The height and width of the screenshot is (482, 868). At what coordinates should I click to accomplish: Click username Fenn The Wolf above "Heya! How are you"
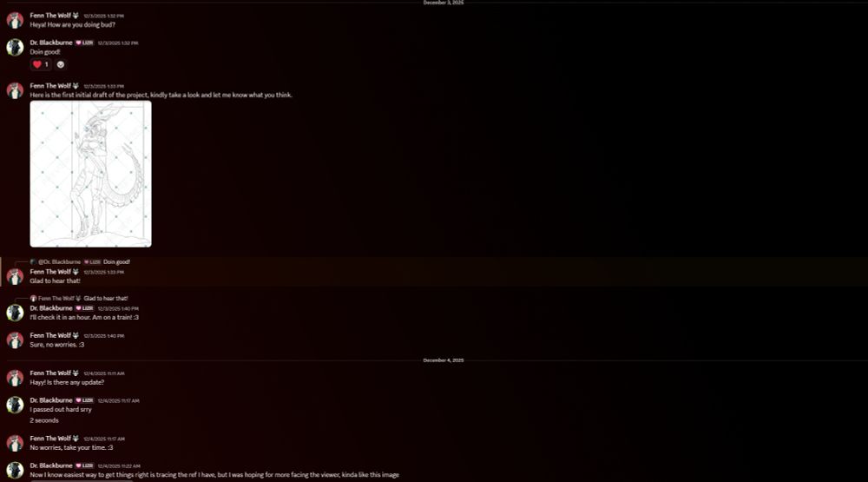pos(50,16)
